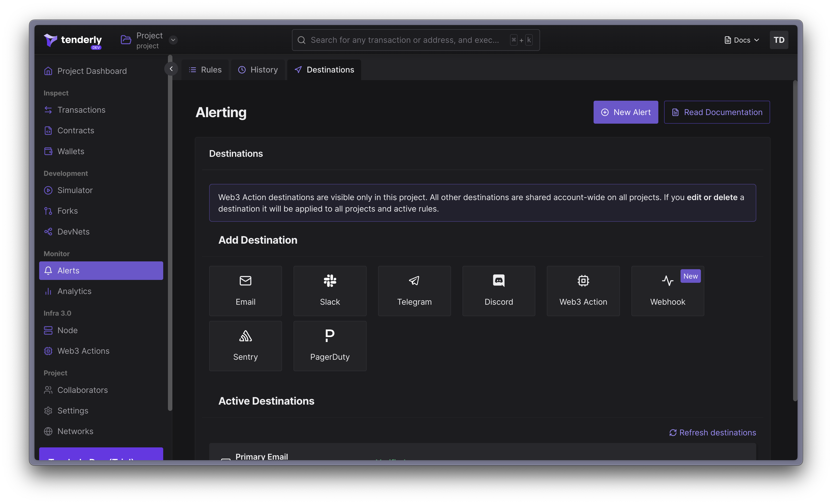
Task: Expand the Project dropdown menu
Action: [172, 39]
